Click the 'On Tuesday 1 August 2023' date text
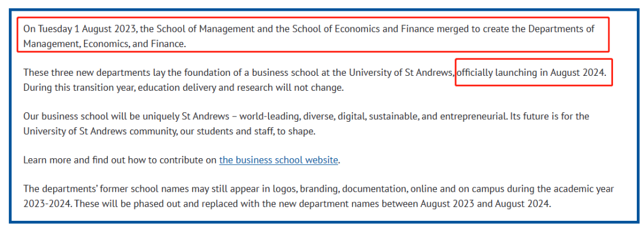644x228 pixels. click(x=80, y=29)
